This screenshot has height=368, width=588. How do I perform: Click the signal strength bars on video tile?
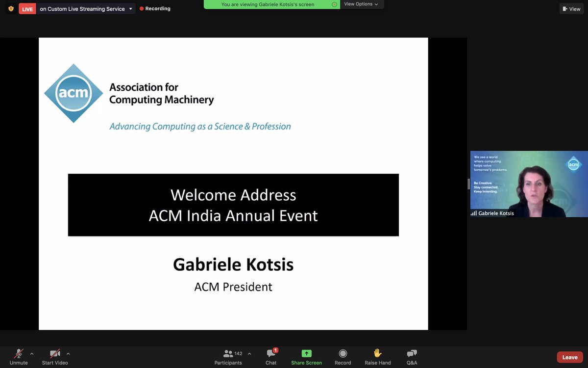[473, 213]
